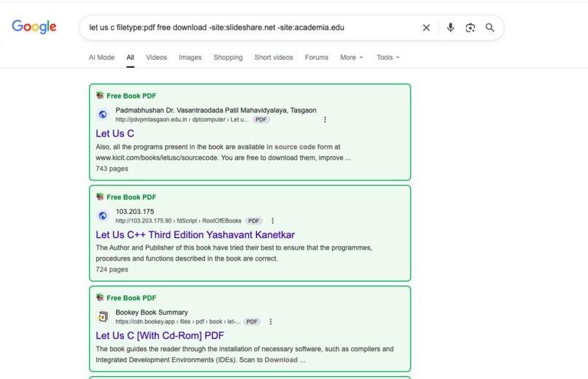Click the Google logo
Viewport: 588px width, 379px height.
click(34, 26)
